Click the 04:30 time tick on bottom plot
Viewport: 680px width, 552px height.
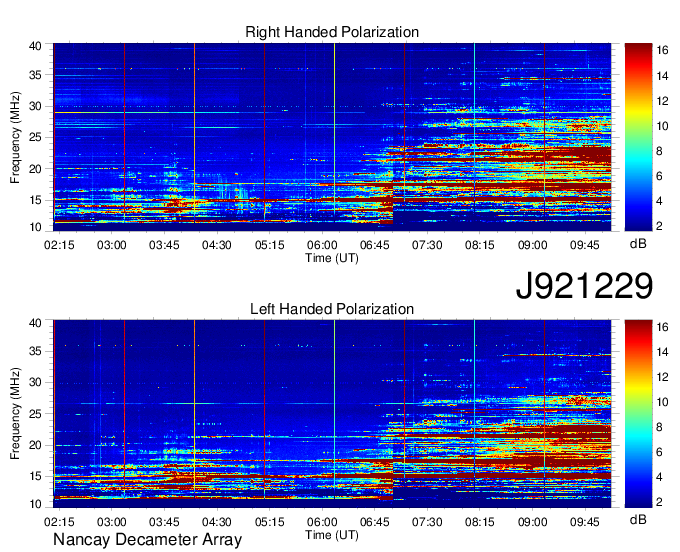[x=216, y=522]
